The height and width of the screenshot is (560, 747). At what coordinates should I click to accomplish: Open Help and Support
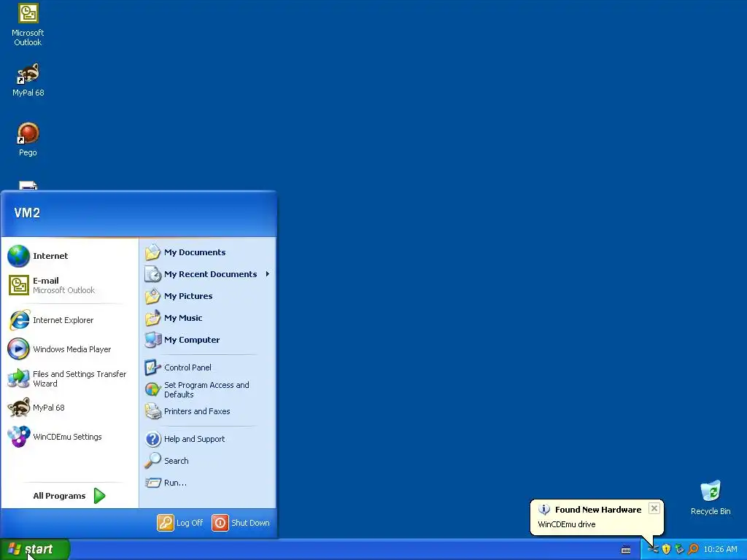pos(208,439)
